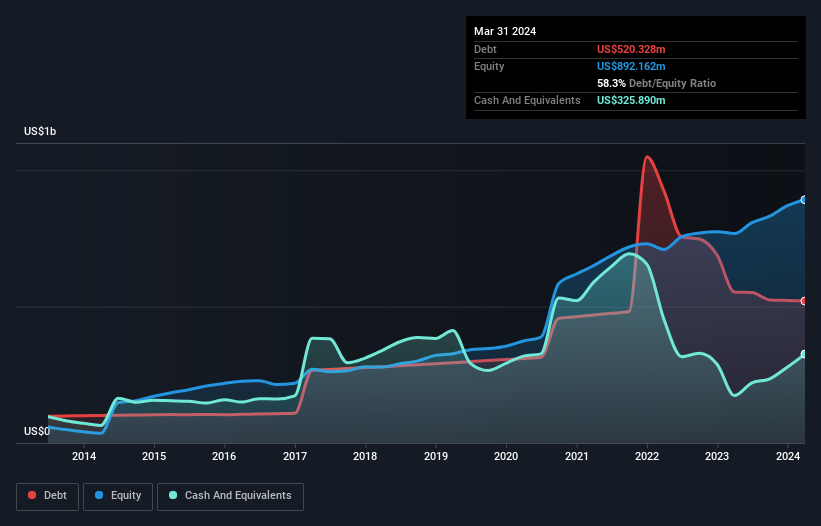This screenshot has height=526, width=821.
Task: Click the red Debt legend dot
Action: coord(32,495)
